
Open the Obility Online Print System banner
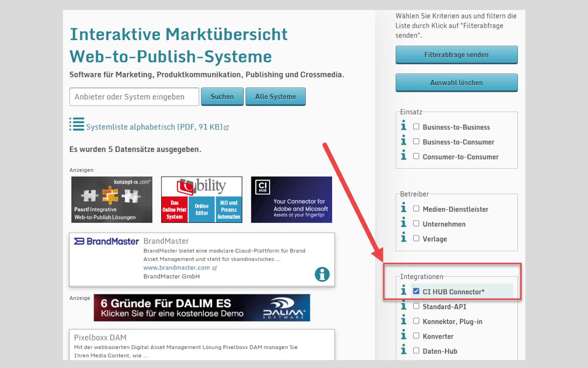coord(201,200)
